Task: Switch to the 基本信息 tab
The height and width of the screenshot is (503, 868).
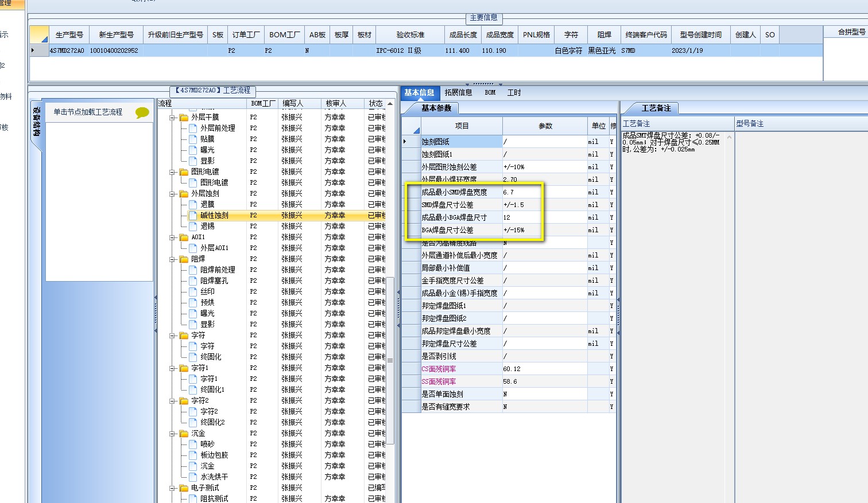Action: click(x=419, y=92)
